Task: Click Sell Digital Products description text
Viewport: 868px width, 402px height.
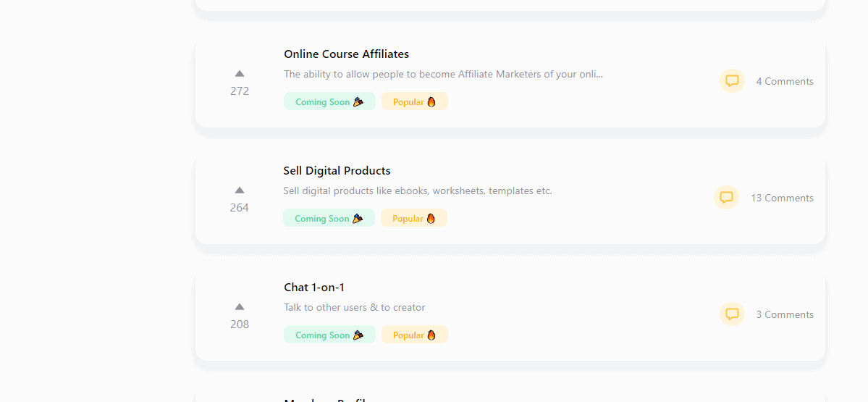Action: [417, 191]
